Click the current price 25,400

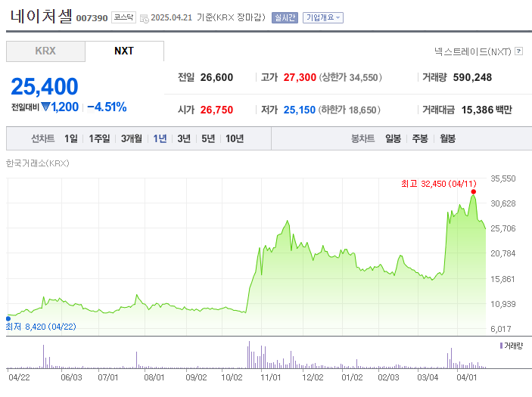coord(45,86)
